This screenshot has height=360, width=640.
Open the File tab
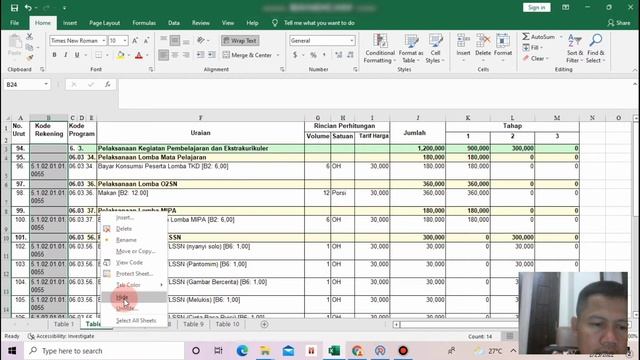pos(14,23)
